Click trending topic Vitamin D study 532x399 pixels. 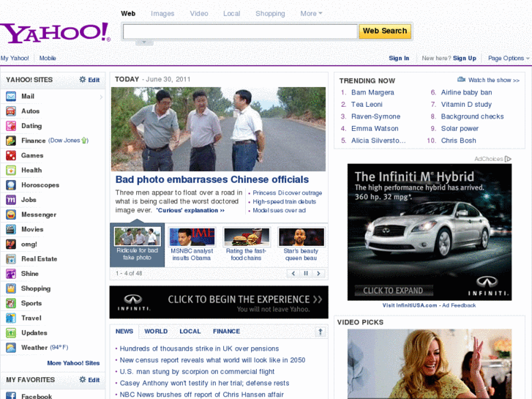[466, 105]
